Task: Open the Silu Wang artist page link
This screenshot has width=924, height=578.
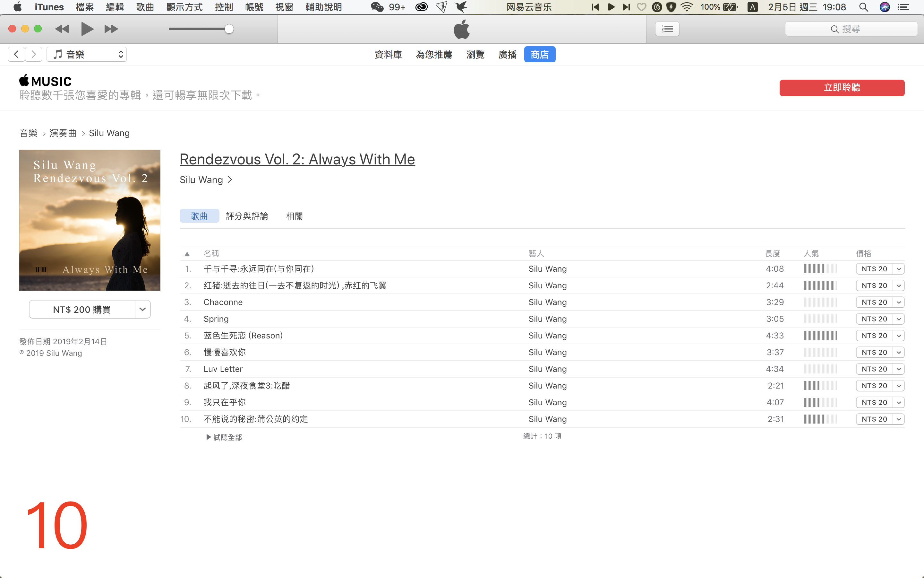Action: pos(206,180)
